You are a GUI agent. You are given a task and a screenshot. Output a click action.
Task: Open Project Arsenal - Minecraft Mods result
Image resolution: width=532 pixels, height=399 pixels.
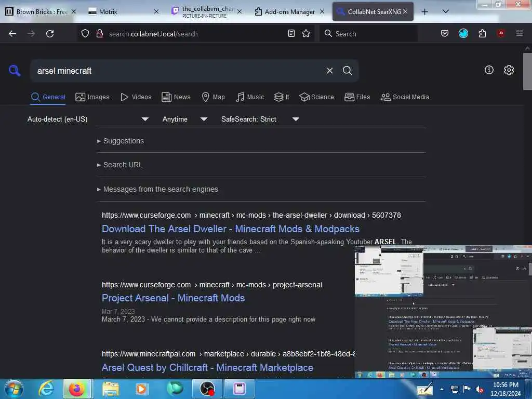174,298
